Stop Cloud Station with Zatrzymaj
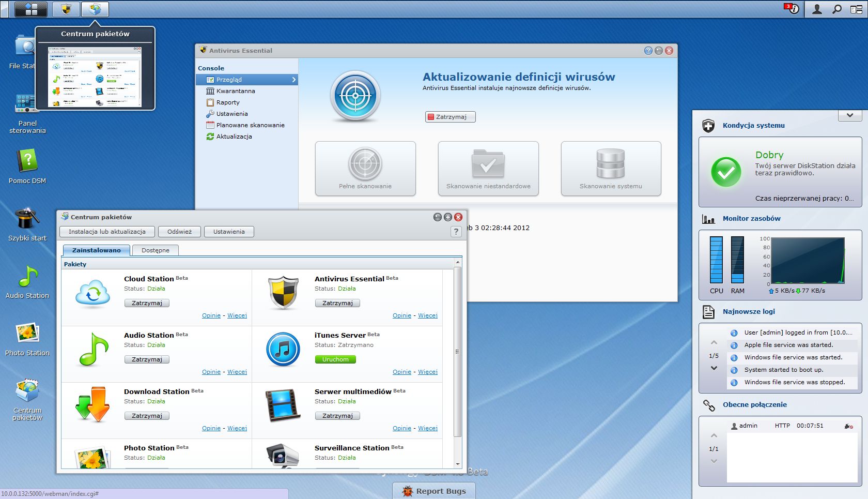 147,303
